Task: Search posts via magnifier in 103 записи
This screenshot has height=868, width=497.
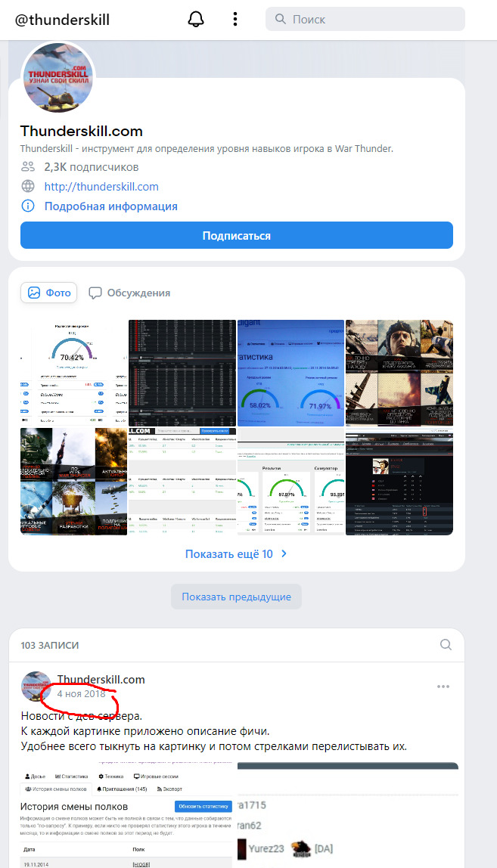Action: [x=446, y=644]
